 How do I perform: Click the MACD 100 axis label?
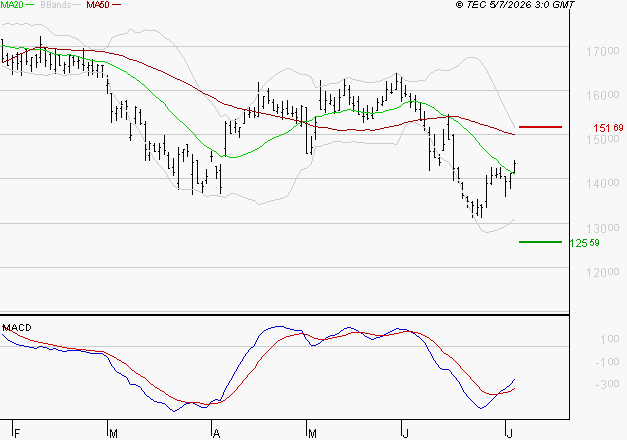pyautogui.click(x=610, y=339)
